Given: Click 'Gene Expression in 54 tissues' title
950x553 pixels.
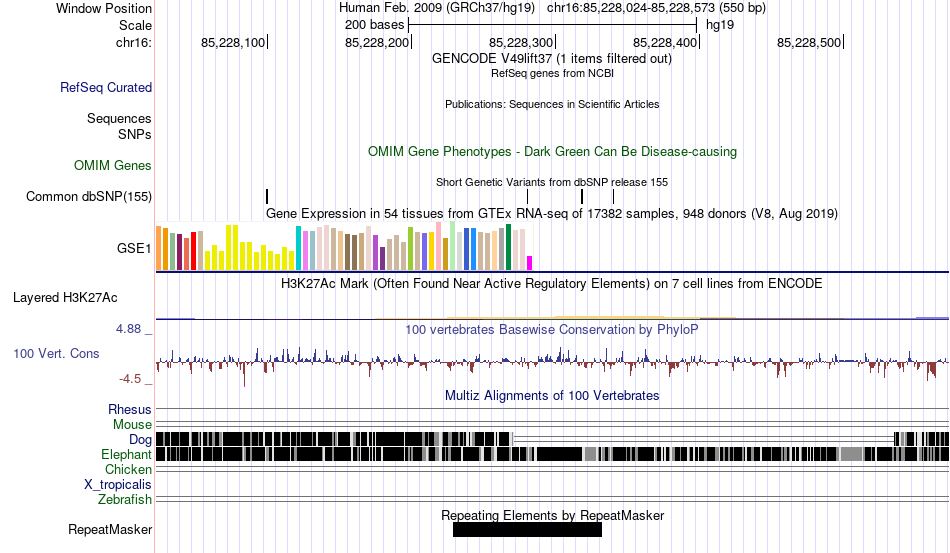Looking at the screenshot, I should (552, 213).
